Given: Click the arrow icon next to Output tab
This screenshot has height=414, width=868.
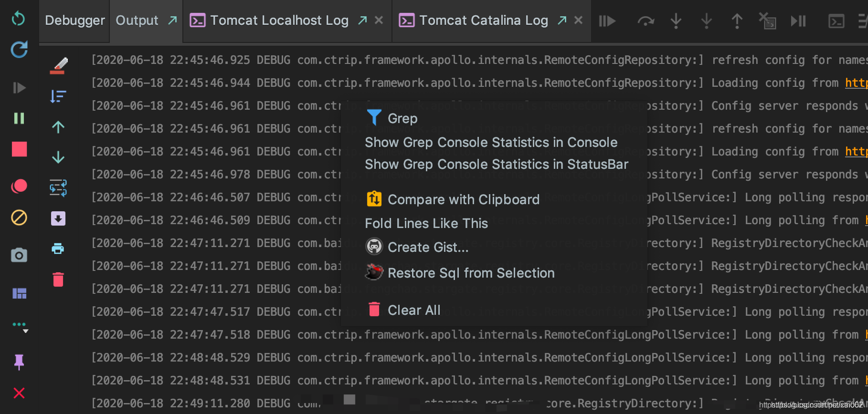Looking at the screenshot, I should pos(172,20).
